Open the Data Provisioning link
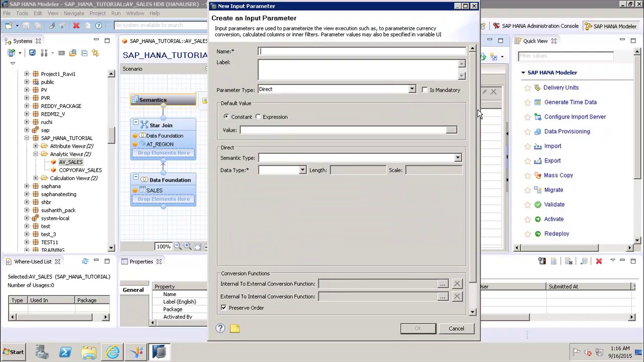This screenshot has height=362, width=644. click(567, 131)
